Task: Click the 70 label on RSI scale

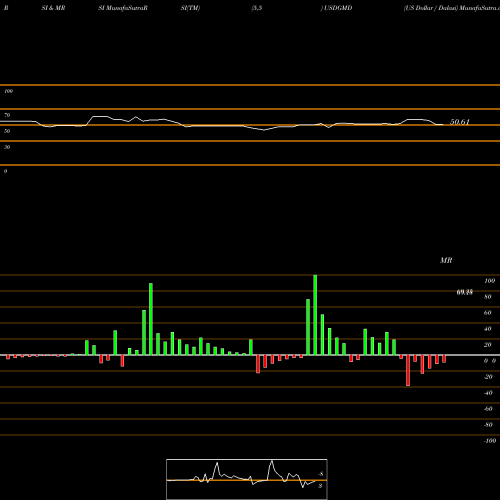Action: [7, 115]
